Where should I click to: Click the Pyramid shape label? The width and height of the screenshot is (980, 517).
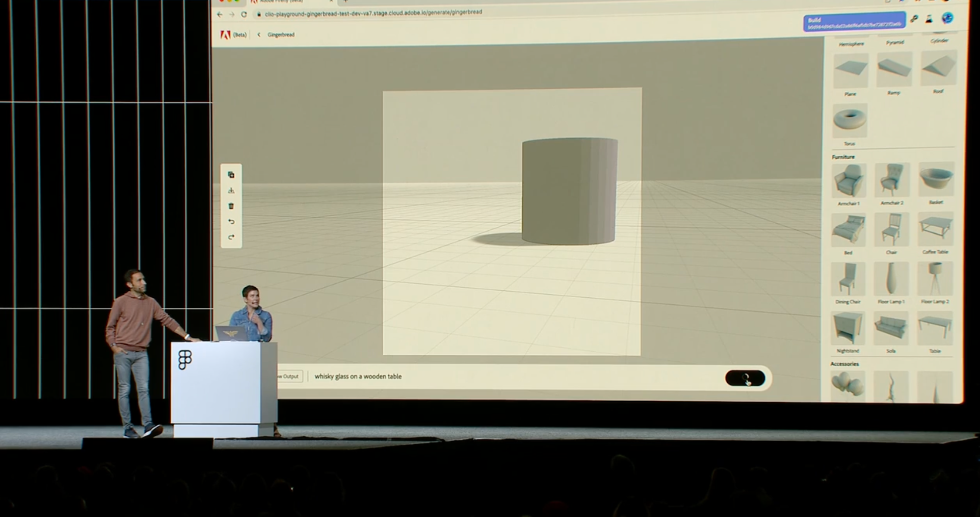pos(895,42)
